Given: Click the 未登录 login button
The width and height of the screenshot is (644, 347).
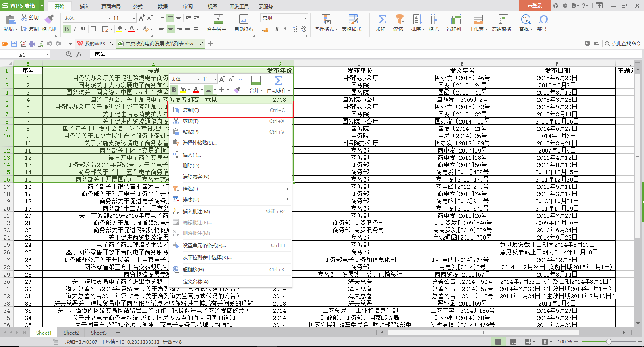Looking at the screenshot, I should [x=534, y=6].
